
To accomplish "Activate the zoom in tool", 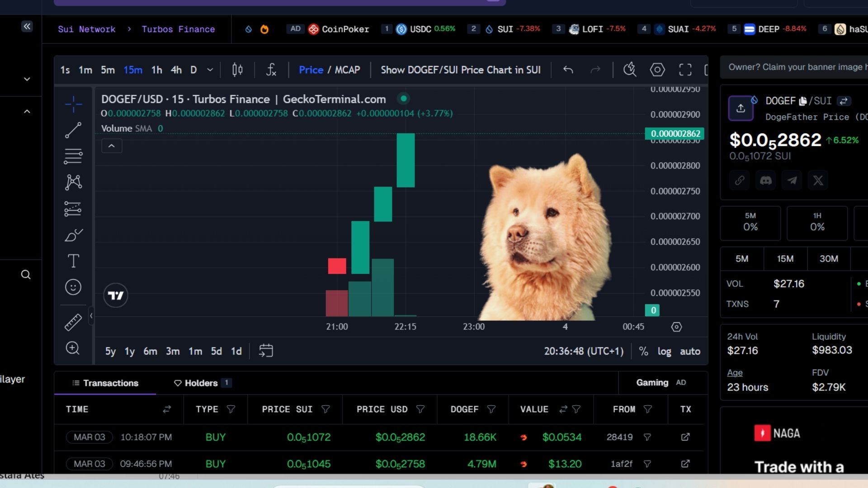I will (73, 348).
